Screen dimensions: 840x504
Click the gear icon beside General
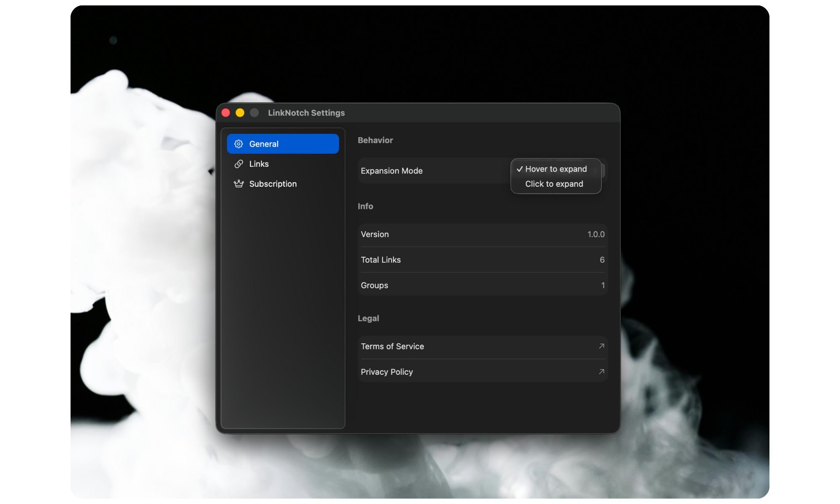click(239, 144)
